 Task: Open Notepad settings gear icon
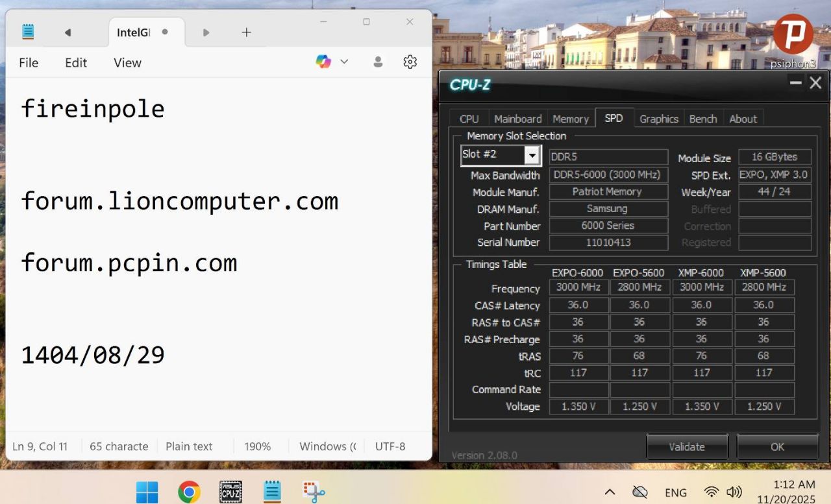[x=410, y=62]
